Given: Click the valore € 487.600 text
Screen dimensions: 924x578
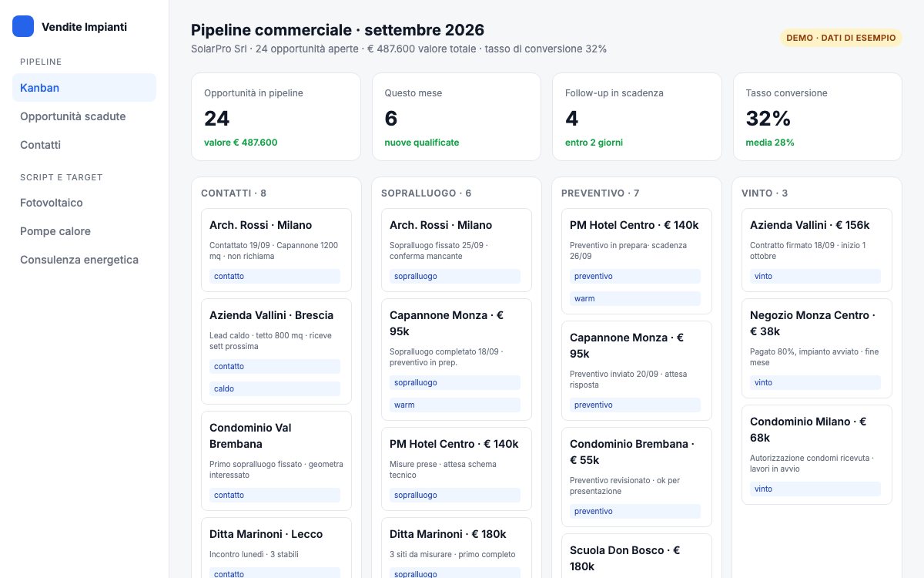Looking at the screenshot, I should pos(241,143).
